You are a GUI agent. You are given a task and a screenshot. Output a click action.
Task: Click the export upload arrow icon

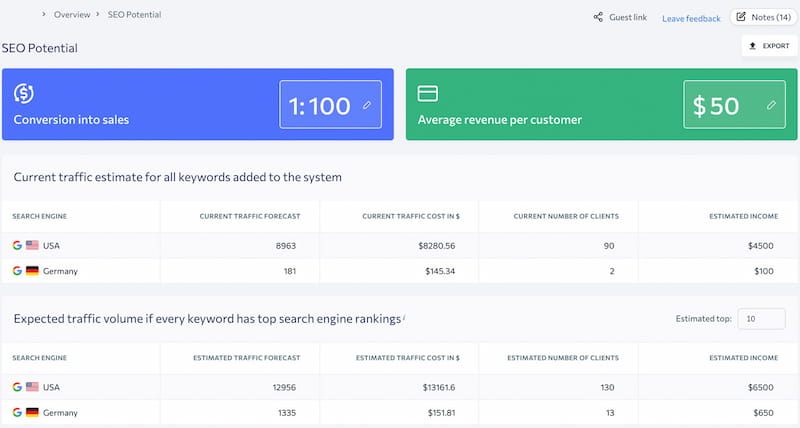[x=752, y=46]
